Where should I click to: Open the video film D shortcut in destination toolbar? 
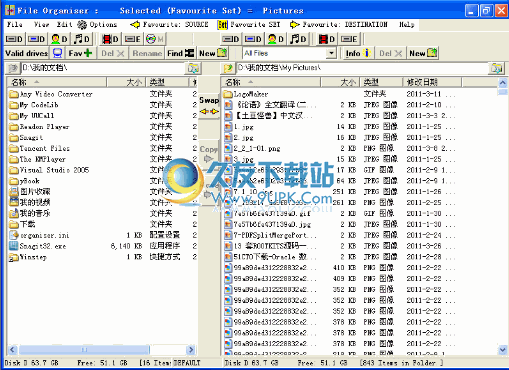click(327, 39)
